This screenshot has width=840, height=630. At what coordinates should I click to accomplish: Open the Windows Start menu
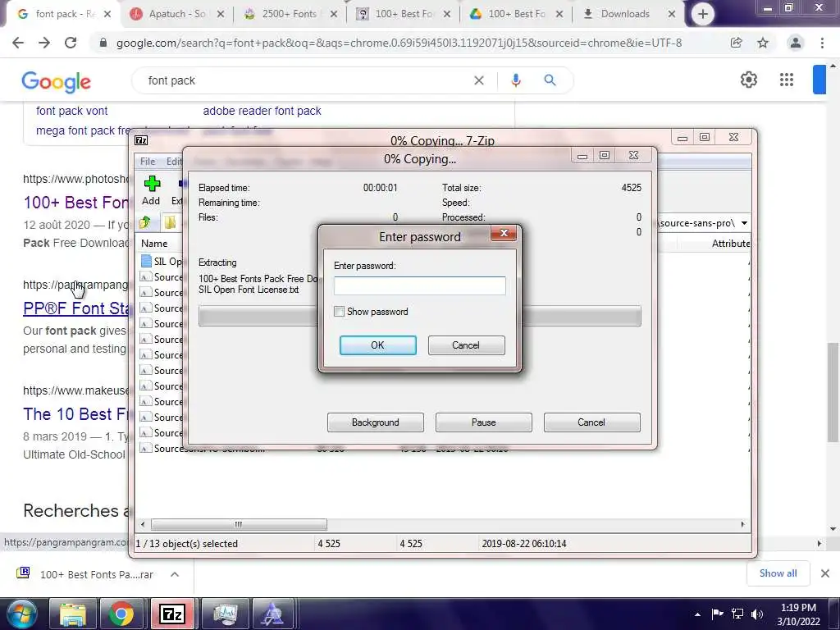pos(21,614)
